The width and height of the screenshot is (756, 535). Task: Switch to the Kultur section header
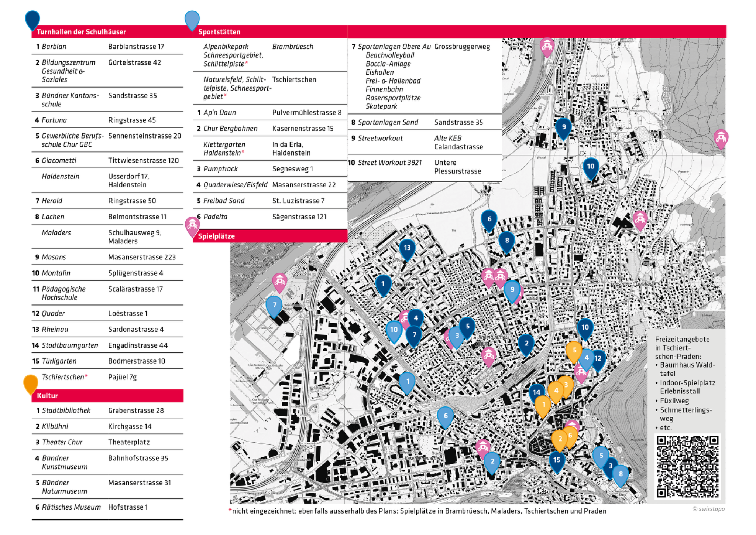click(x=47, y=395)
